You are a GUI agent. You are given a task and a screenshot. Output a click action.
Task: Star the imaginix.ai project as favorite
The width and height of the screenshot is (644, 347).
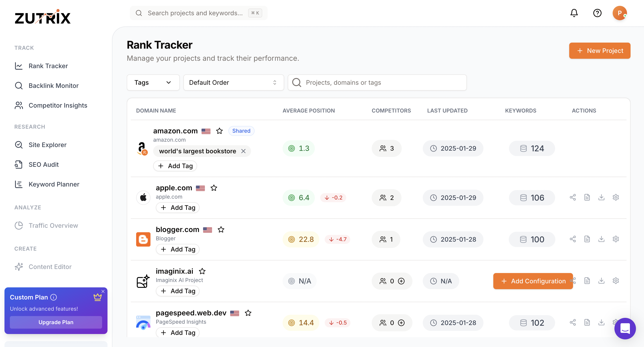point(202,271)
